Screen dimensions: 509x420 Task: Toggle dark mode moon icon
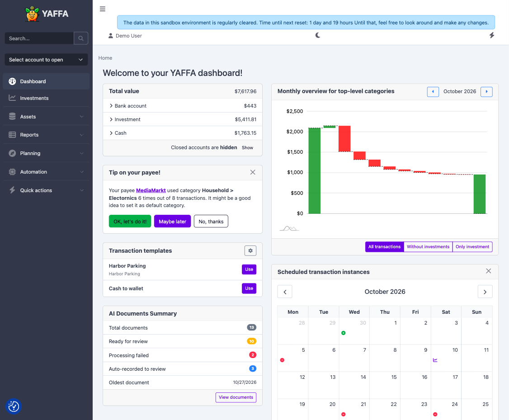coord(318,35)
